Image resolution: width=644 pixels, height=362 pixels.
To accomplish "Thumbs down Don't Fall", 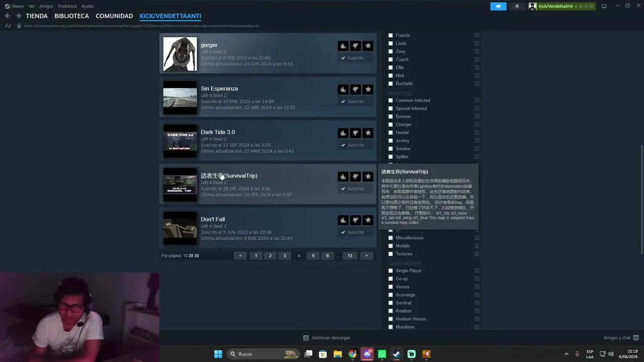I will coord(355,220).
